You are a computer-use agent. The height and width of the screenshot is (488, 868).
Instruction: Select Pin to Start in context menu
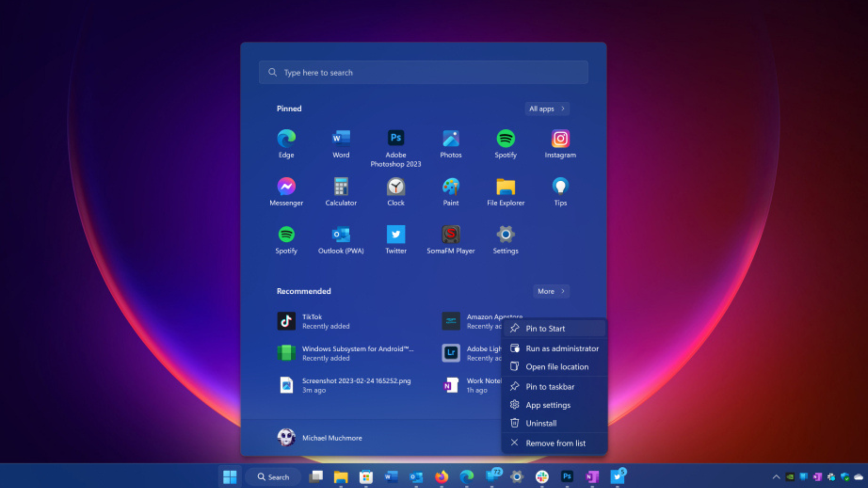pyautogui.click(x=545, y=328)
